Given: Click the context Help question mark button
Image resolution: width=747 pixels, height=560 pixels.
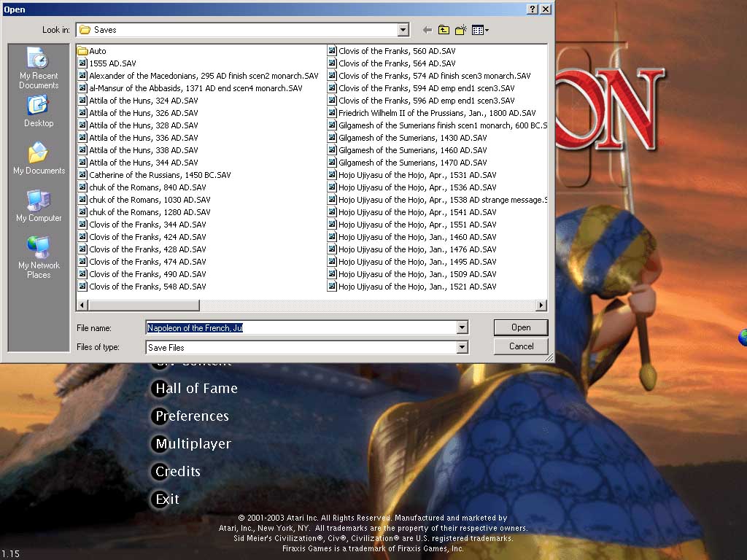Looking at the screenshot, I should point(533,9).
